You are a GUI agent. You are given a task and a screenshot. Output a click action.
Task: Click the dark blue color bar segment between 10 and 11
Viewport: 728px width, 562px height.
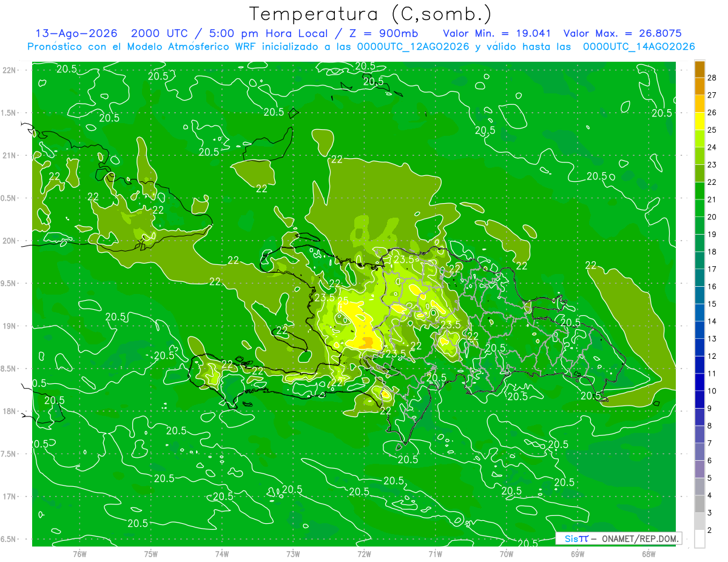pyautogui.click(x=699, y=382)
